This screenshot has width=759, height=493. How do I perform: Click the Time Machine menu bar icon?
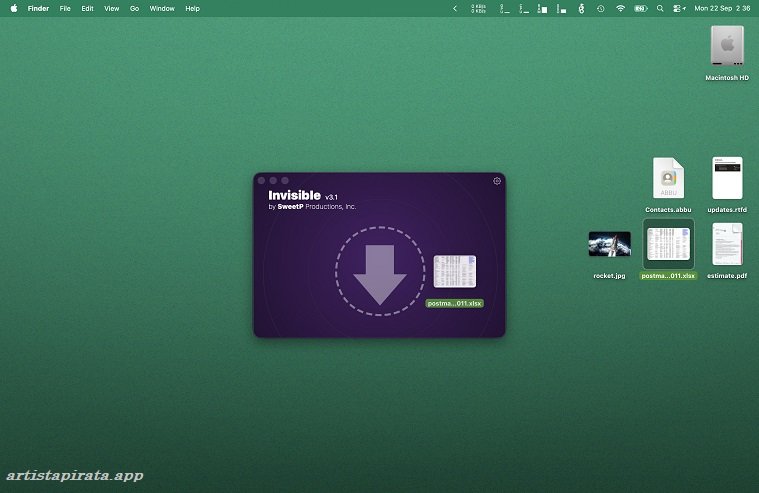pos(600,8)
